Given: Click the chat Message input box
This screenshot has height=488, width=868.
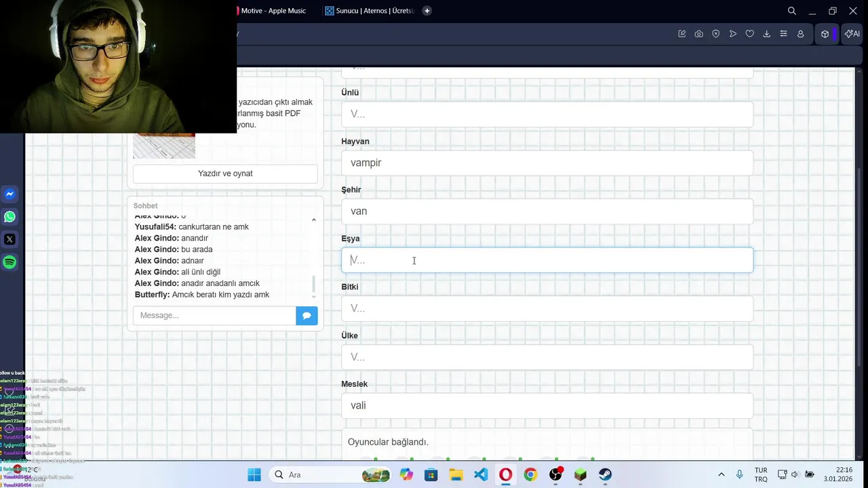Looking at the screenshot, I should (x=214, y=315).
